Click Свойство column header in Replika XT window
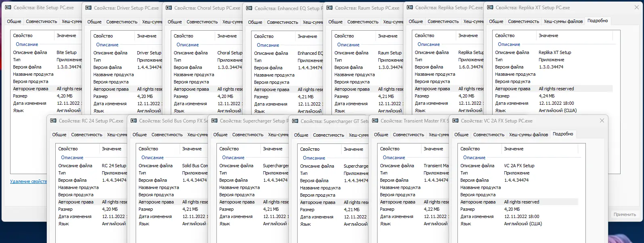 coord(514,35)
